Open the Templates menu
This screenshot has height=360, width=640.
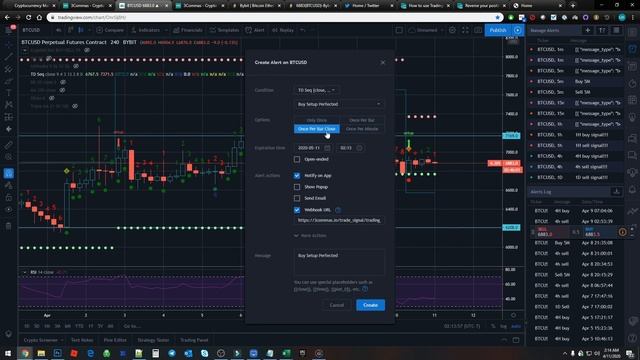tap(224, 30)
